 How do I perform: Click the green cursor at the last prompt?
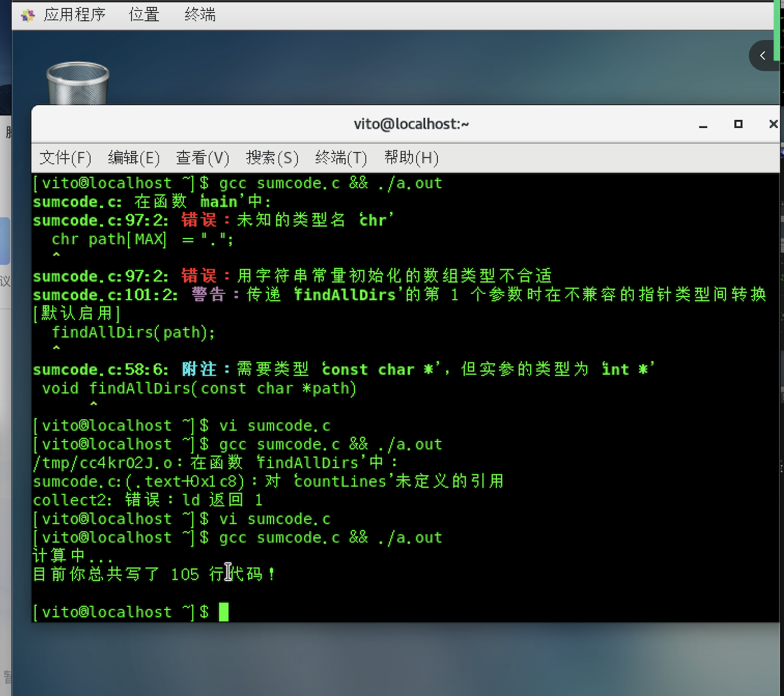coord(223,612)
